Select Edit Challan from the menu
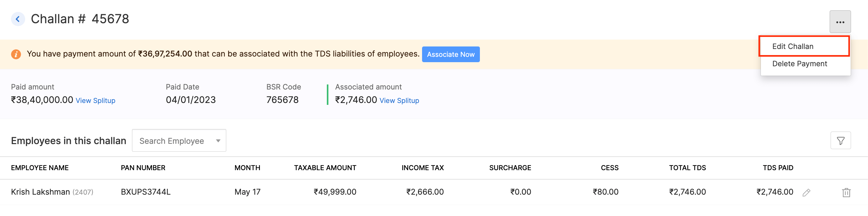 (793, 46)
